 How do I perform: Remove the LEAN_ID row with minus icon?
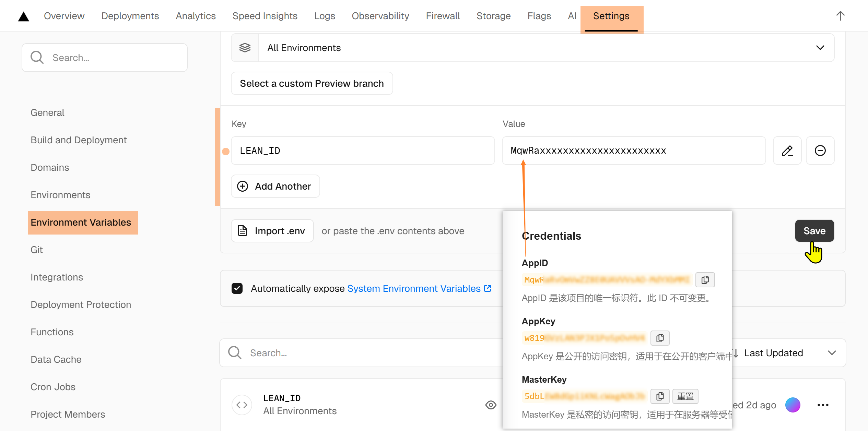tap(820, 151)
